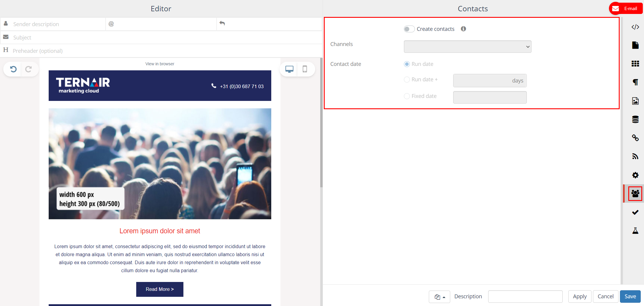This screenshot has width=644, height=306.
Task: Open the settings gear icon in sidebar
Action: coord(635,175)
